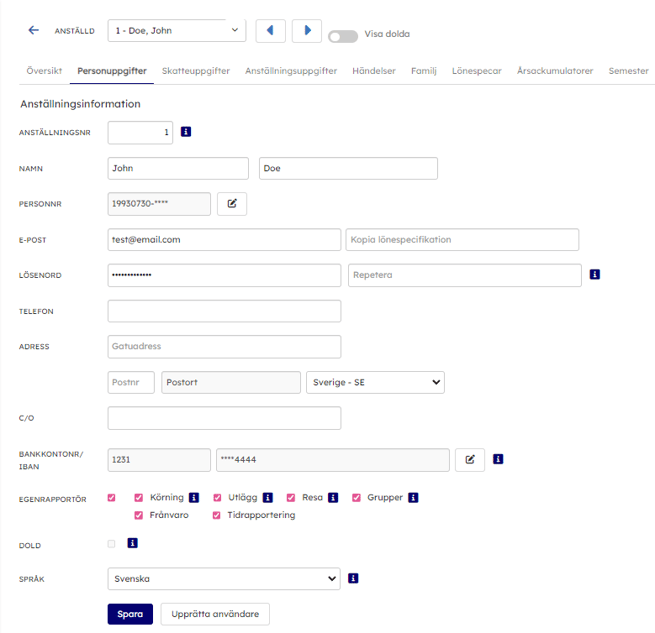
Task: Disable the Frånvaro checkbox
Action: click(x=138, y=515)
